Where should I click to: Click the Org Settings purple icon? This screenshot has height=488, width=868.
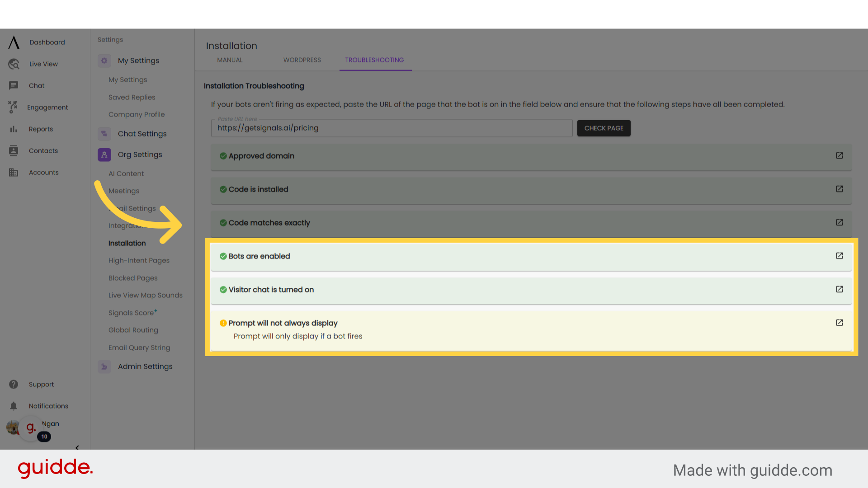coord(104,155)
